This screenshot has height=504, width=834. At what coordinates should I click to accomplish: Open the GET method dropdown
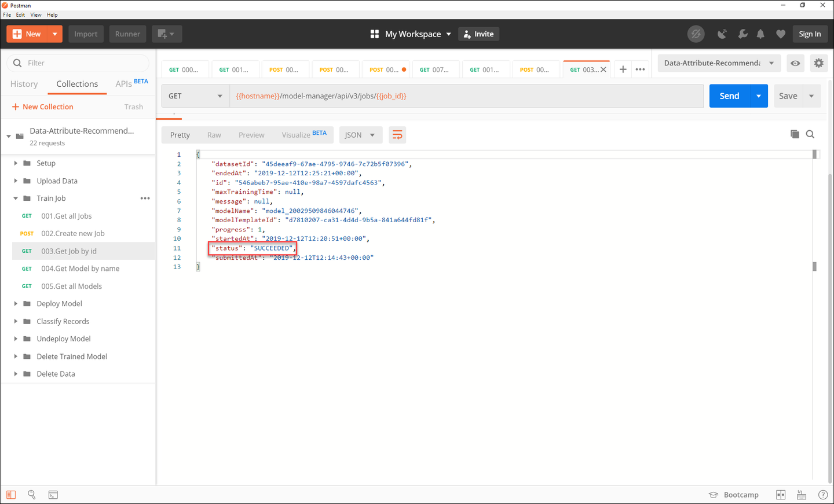pos(195,96)
